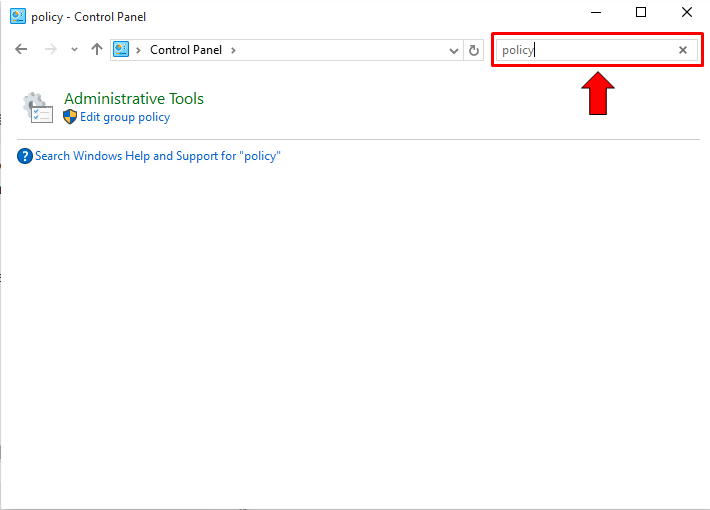The height and width of the screenshot is (510, 710).
Task: Open the Administrative Tools heading link
Action: [x=134, y=98]
